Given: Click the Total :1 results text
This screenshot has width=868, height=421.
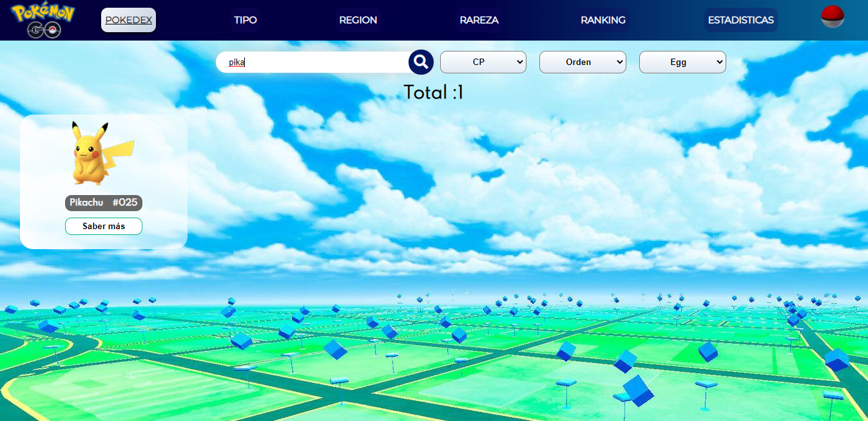Looking at the screenshot, I should point(434,92).
